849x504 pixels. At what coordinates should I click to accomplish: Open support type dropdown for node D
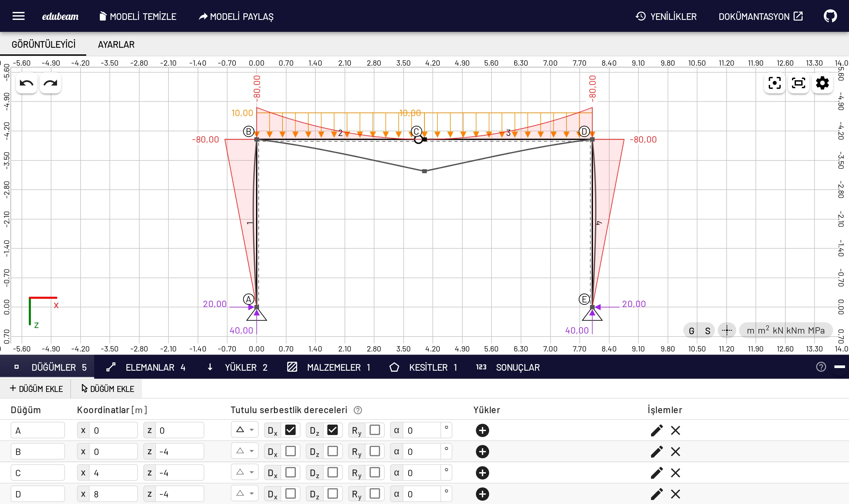[244, 493]
